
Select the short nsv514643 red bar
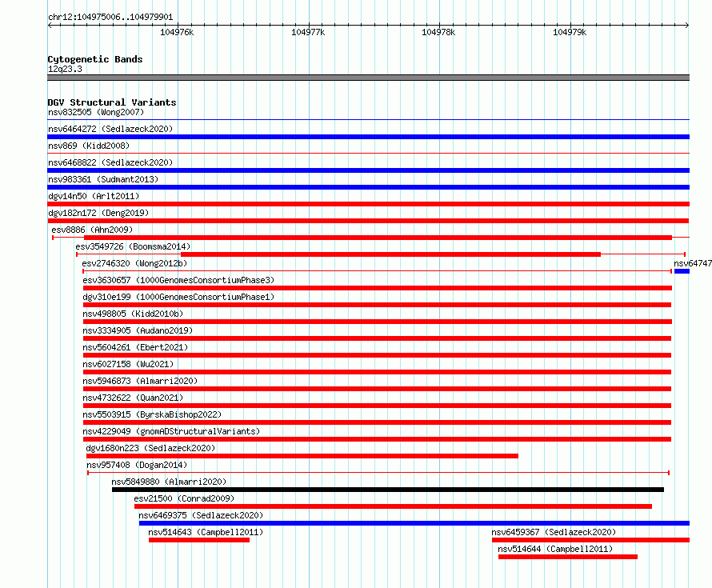click(x=199, y=540)
